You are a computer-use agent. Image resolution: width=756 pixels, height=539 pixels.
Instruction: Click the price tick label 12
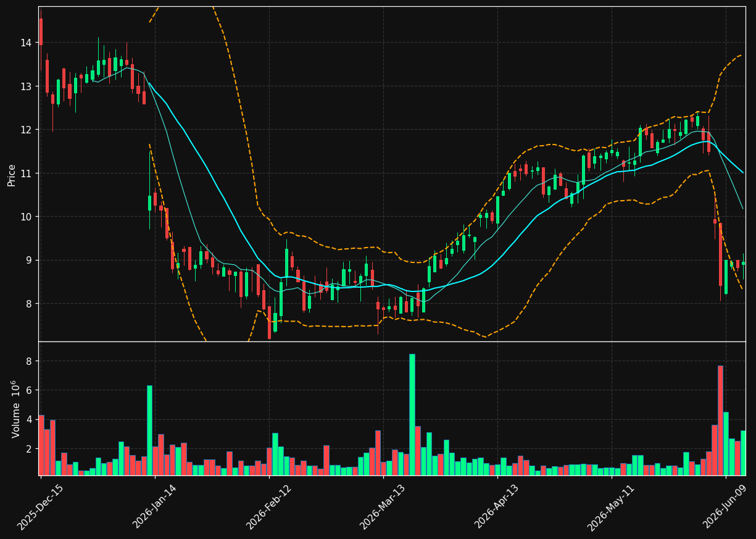tap(26, 130)
